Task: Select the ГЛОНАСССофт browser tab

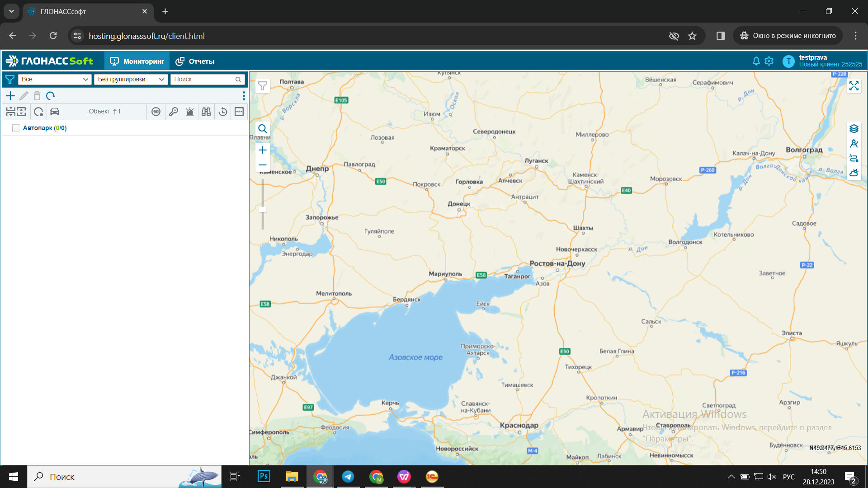Action: pyautogui.click(x=88, y=11)
